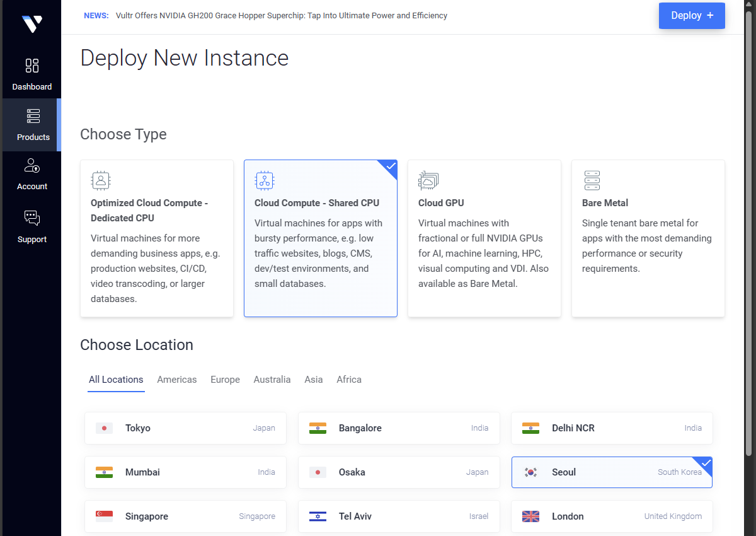Choose Tel Aviv as location
The width and height of the screenshot is (756, 536).
tap(399, 516)
